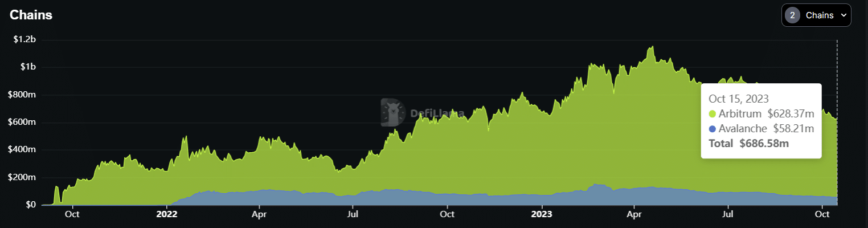
Task: Click the Total $686.58m tooltip row
Action: [748, 144]
